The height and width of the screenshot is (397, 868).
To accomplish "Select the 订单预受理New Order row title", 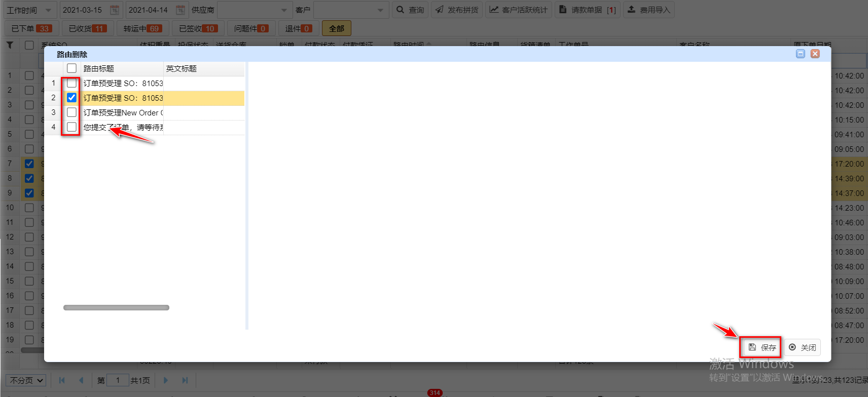I will tap(123, 112).
